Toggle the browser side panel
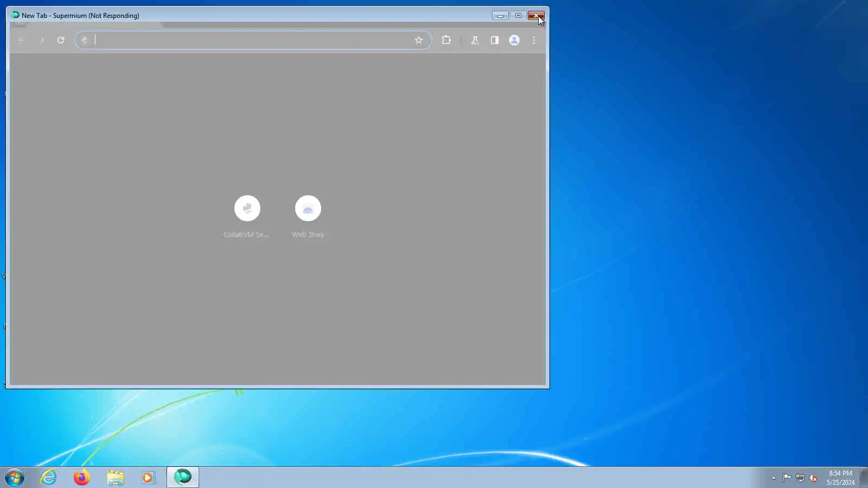 tap(495, 40)
